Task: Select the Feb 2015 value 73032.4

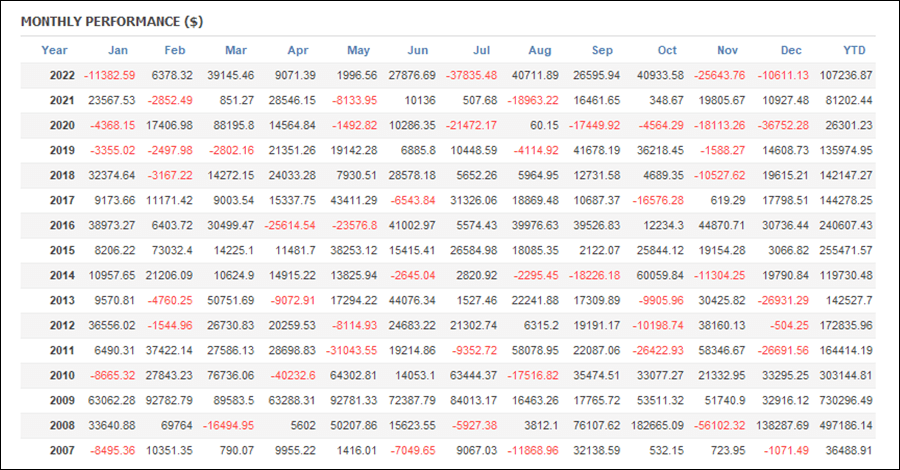Action: [172, 251]
